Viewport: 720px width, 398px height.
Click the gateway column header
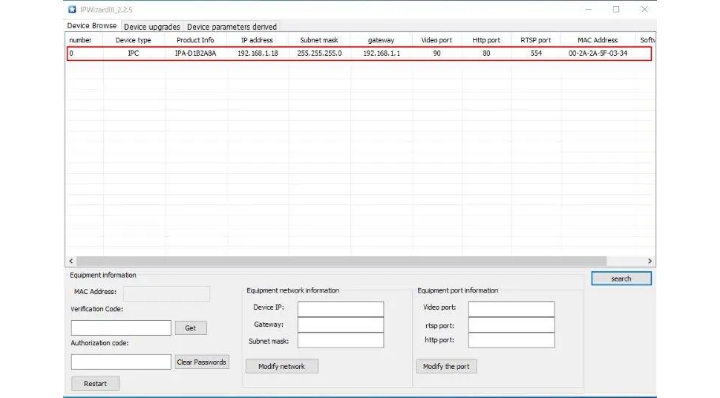pyautogui.click(x=381, y=40)
